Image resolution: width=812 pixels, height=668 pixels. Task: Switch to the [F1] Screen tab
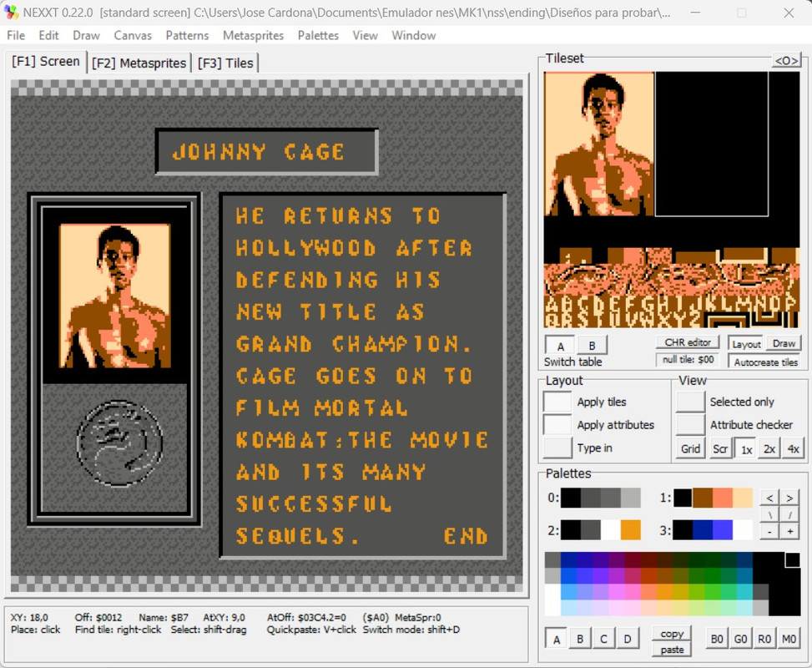coord(46,62)
